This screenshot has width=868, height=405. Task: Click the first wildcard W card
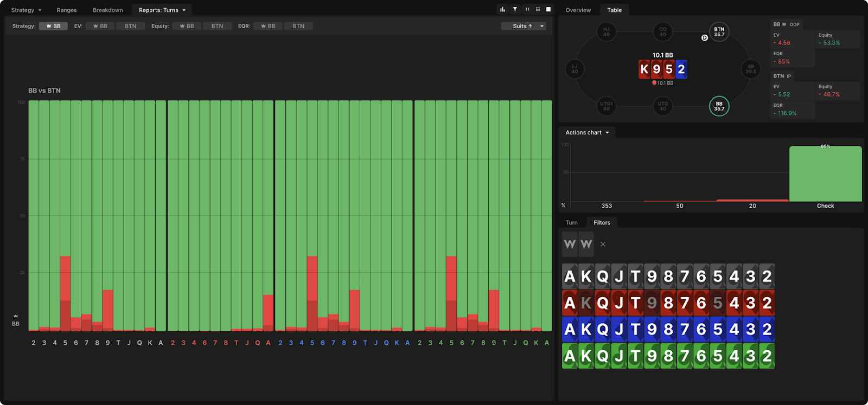(570, 244)
